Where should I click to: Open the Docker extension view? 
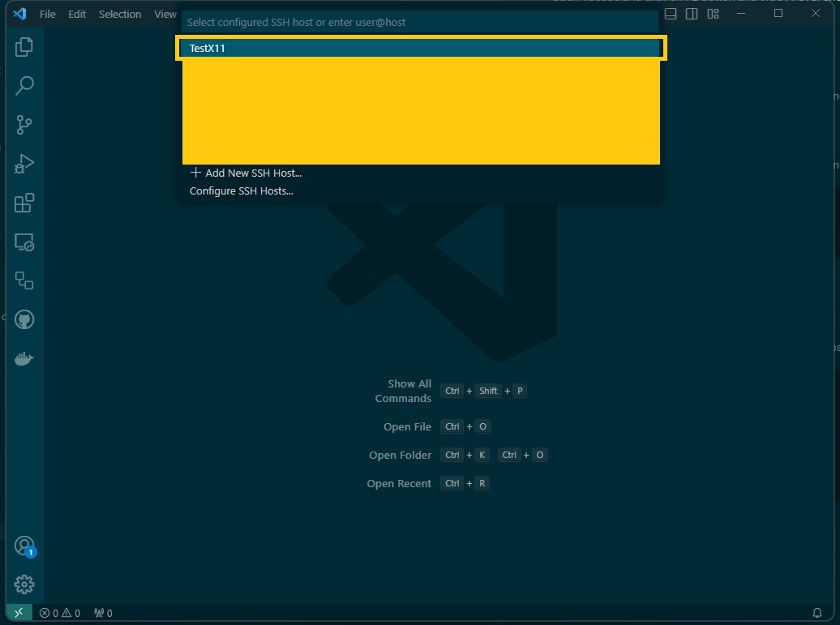click(x=24, y=357)
